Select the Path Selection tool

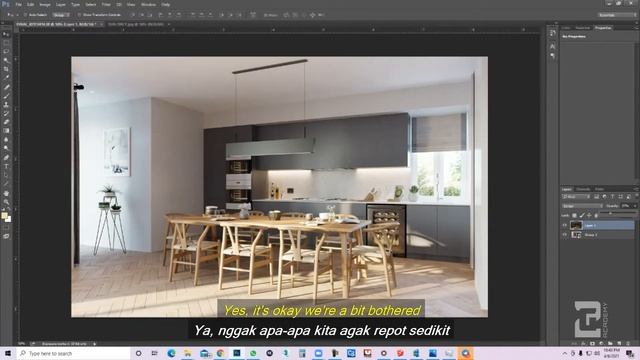(x=6, y=175)
